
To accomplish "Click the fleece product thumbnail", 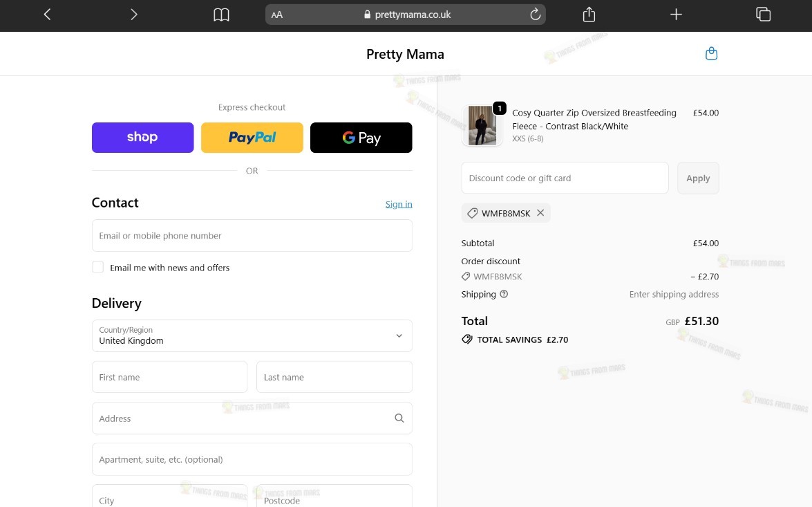I will pos(482,126).
